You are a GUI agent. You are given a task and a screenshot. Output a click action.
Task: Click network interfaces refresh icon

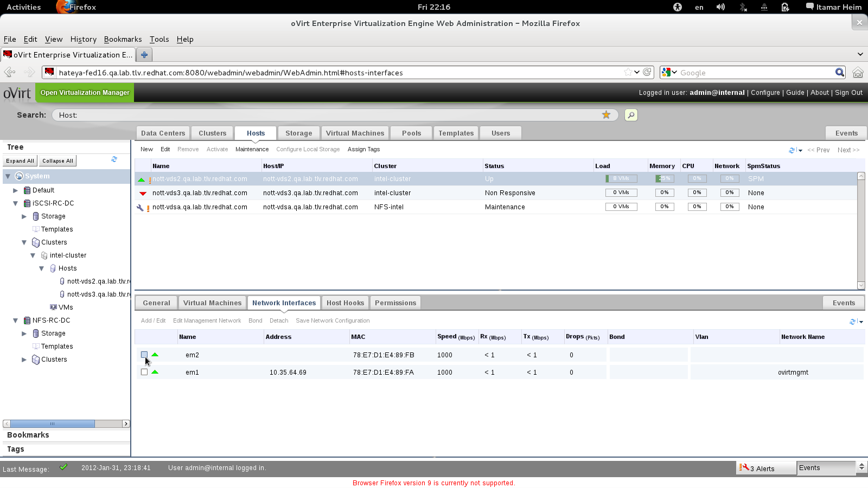[853, 322]
